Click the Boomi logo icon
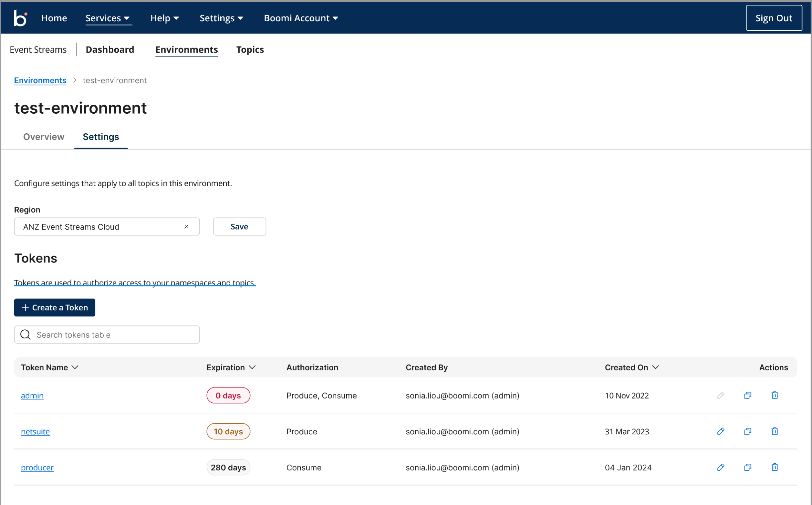812x505 pixels. (x=20, y=18)
